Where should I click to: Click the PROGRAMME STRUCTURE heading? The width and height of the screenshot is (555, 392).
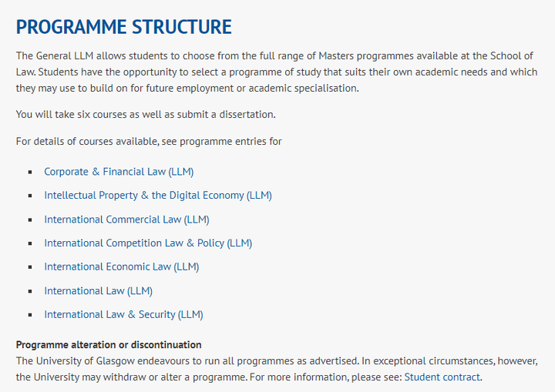click(124, 27)
